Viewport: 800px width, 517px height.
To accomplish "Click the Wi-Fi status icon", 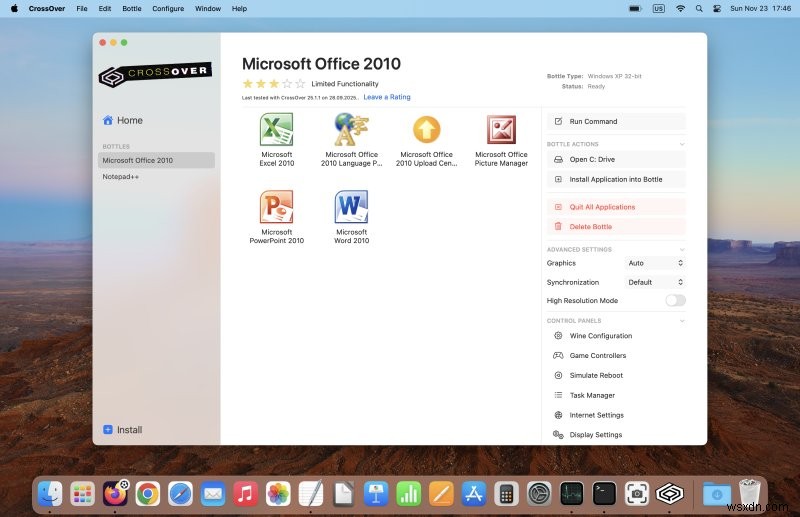I will [x=680, y=9].
